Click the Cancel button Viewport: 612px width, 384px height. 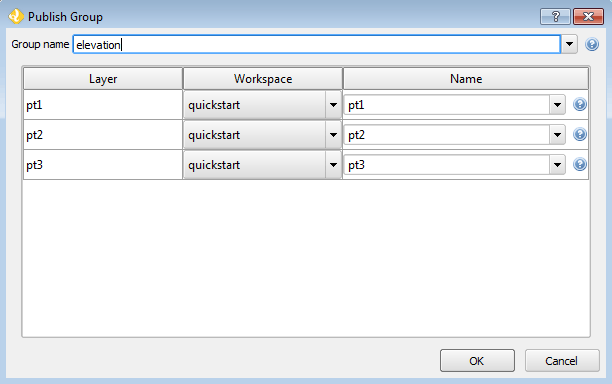pyautogui.click(x=562, y=361)
